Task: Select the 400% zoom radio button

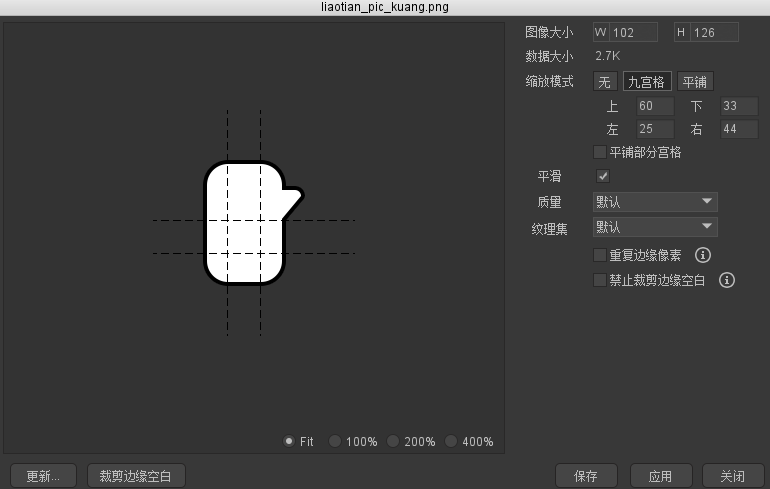Action: click(x=451, y=441)
